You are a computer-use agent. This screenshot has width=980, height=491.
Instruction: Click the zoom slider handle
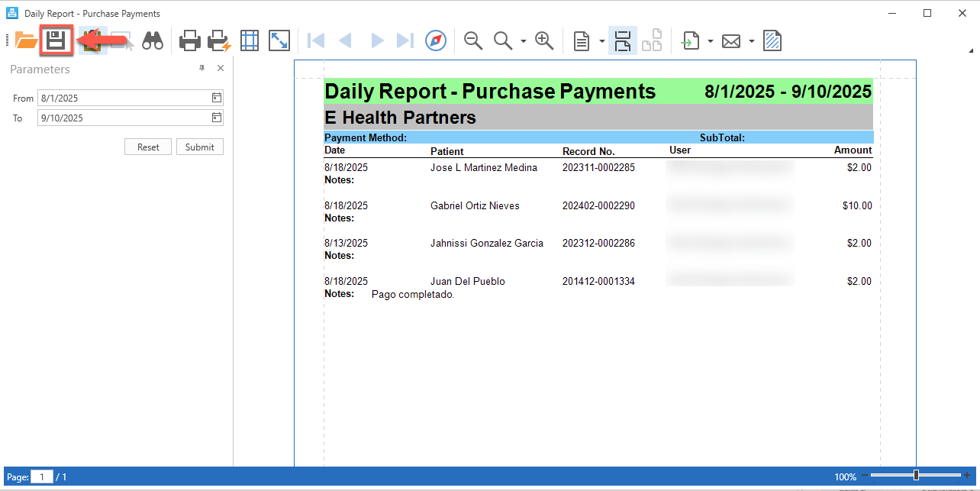[916, 476]
